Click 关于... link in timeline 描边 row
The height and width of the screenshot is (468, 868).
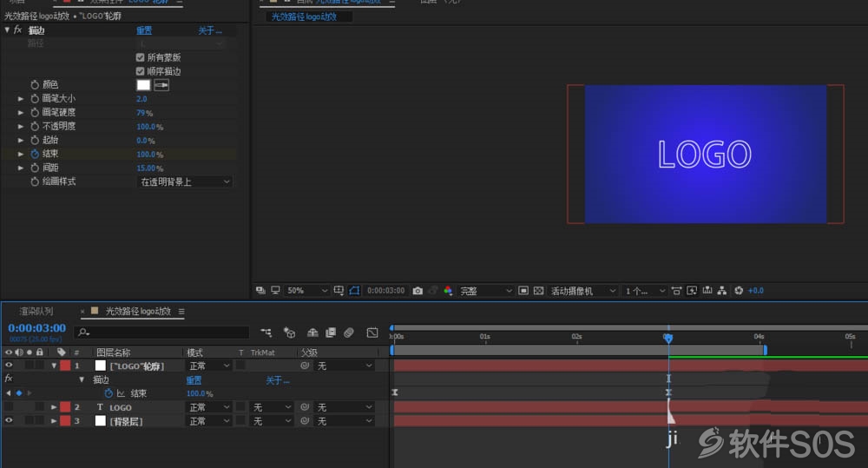pos(278,380)
